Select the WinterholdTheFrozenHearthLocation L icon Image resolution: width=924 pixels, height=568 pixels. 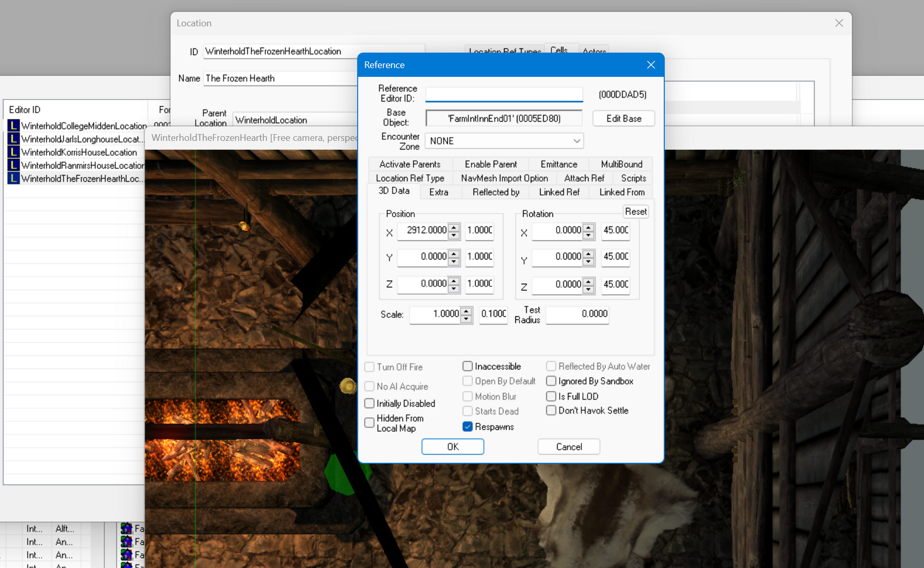click(14, 178)
